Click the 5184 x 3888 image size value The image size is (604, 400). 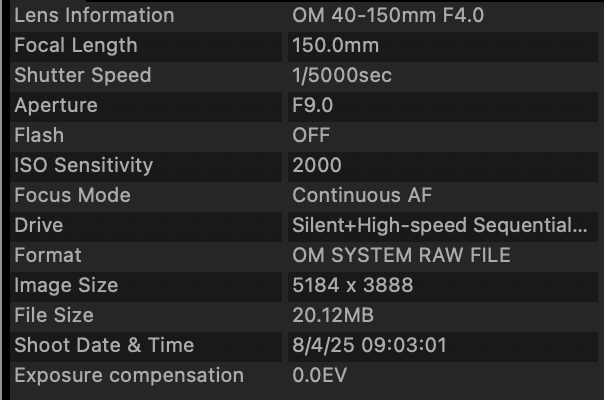pyautogui.click(x=352, y=286)
